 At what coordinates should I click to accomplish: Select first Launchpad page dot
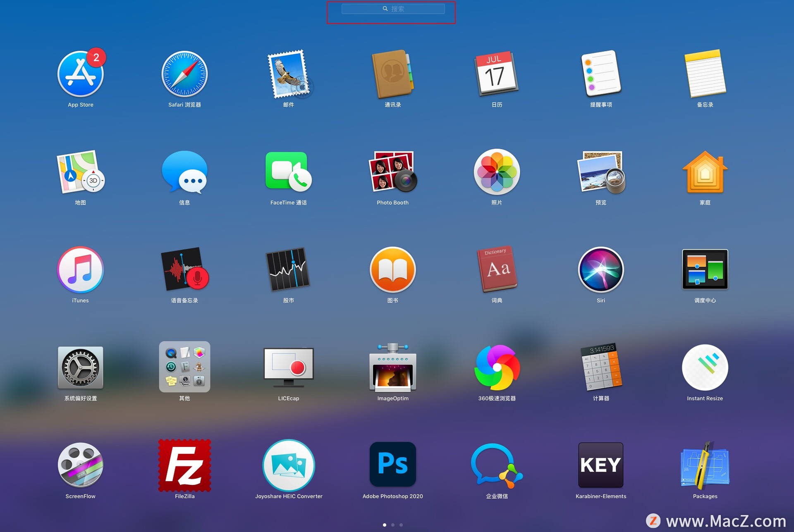click(x=385, y=525)
